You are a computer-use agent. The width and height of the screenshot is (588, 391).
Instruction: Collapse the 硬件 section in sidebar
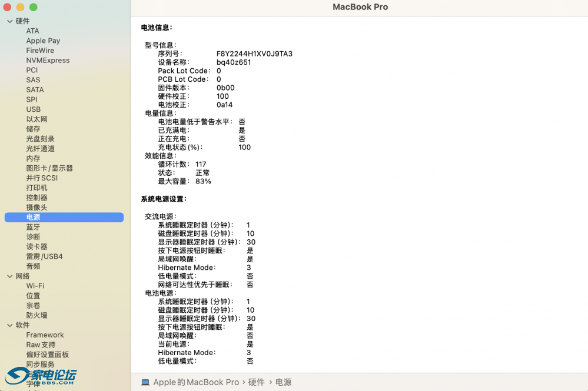click(x=10, y=21)
